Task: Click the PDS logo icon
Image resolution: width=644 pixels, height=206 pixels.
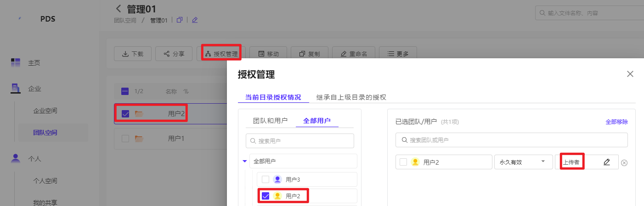Action: [x=20, y=19]
